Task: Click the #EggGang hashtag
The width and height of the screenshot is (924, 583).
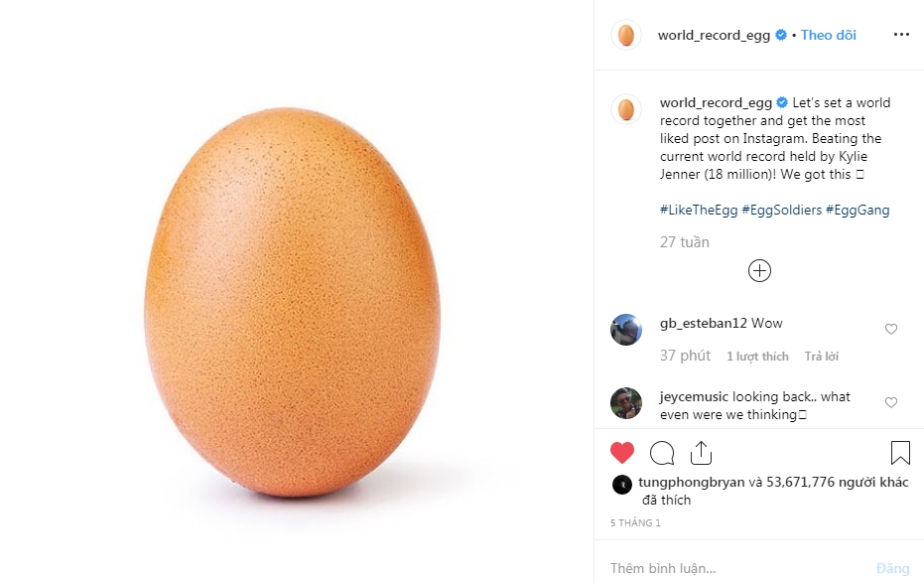Action: click(861, 210)
